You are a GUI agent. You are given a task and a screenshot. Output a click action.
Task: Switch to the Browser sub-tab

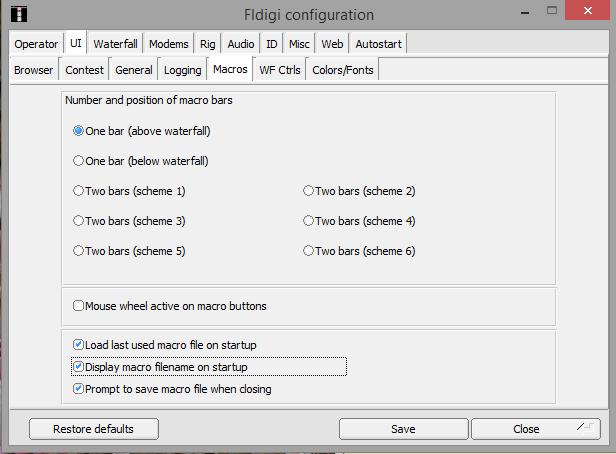point(33,70)
